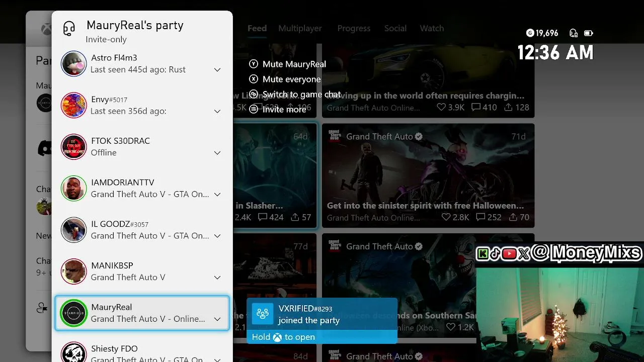Click the verified Grand Theft Auto name on 71d post

[x=384, y=136]
